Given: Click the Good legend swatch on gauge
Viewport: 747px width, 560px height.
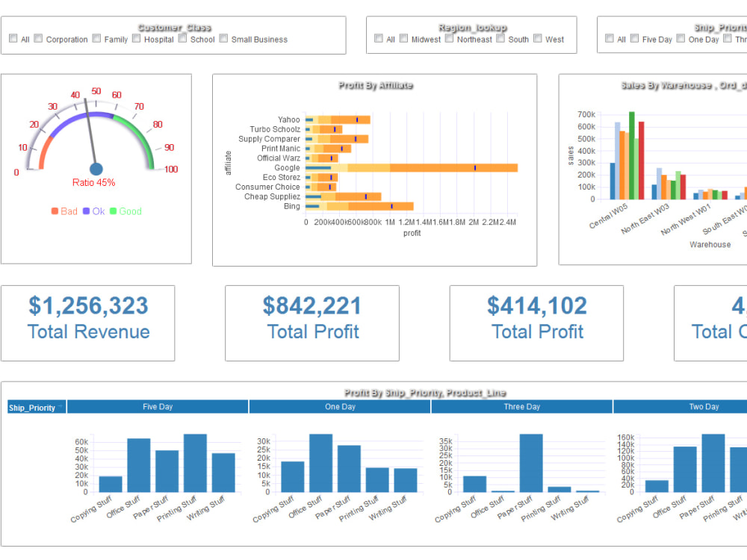Looking at the screenshot, I should 113,211.
